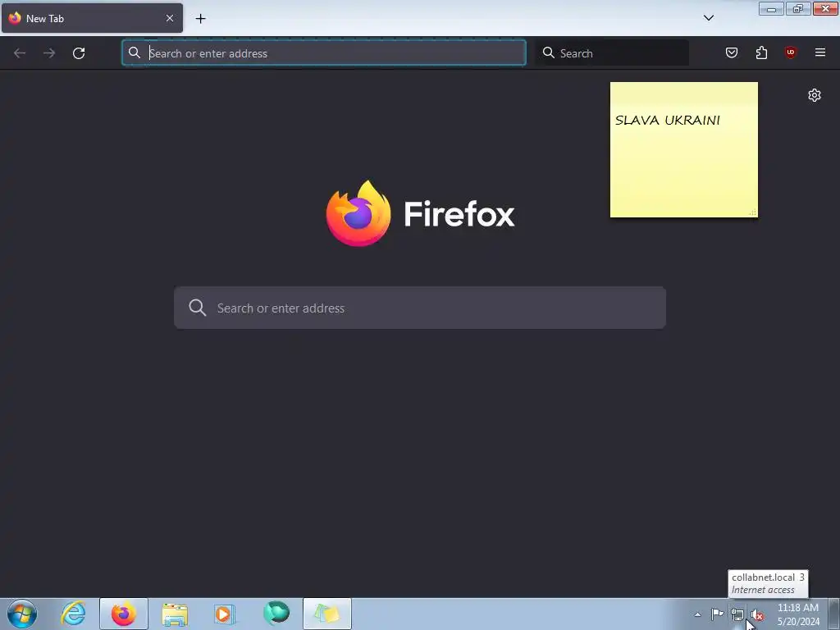Open the Windows Start menu orb

tap(22, 614)
